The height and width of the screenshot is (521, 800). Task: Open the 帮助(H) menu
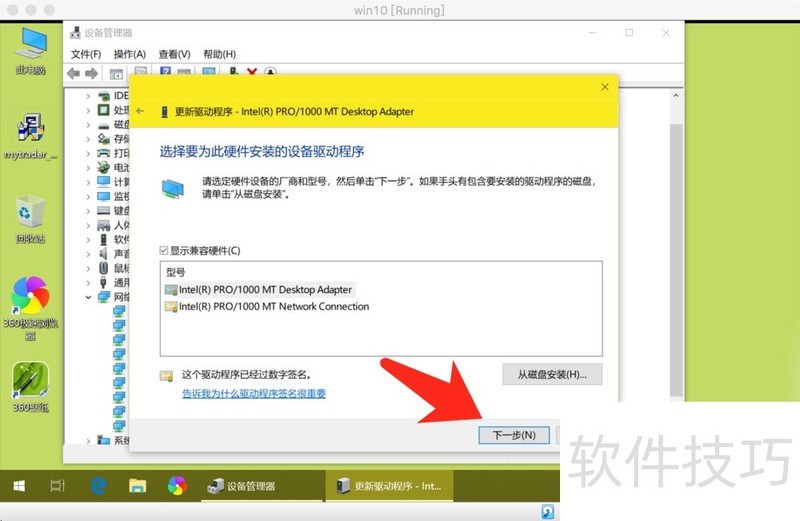(219, 54)
